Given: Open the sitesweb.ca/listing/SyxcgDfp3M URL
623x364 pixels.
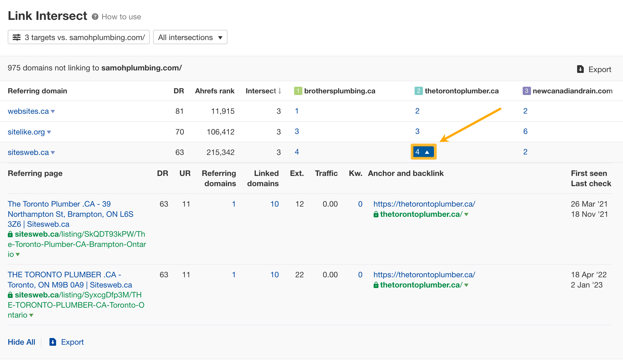Looking at the screenshot, I should pyautogui.click(x=76, y=305).
